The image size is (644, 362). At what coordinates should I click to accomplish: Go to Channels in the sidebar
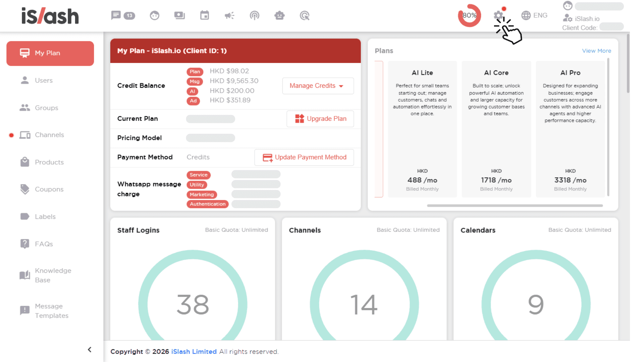click(x=49, y=135)
